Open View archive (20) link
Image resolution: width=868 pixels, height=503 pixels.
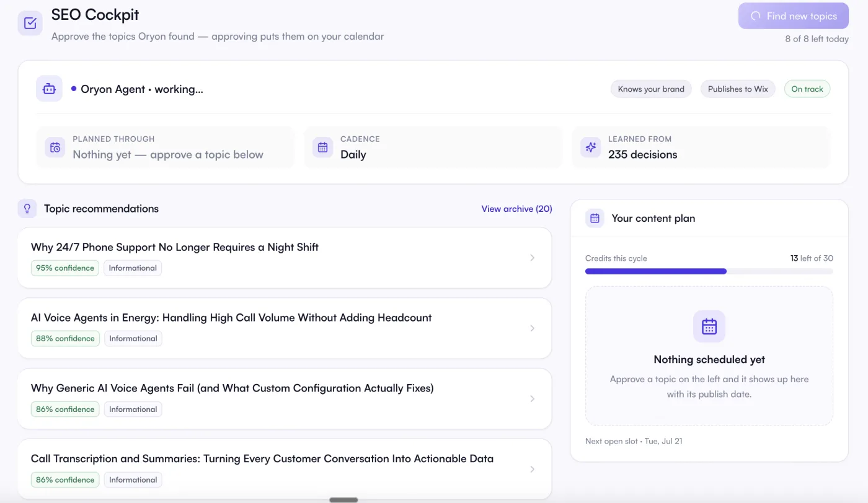pos(516,209)
